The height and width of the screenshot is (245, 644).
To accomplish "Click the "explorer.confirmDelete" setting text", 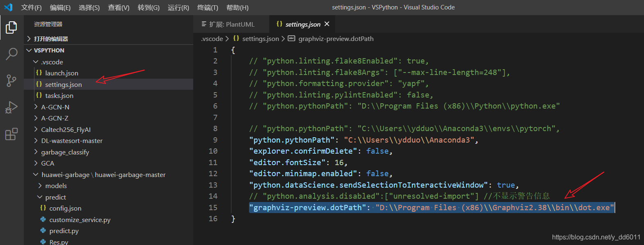I will coord(303,151).
